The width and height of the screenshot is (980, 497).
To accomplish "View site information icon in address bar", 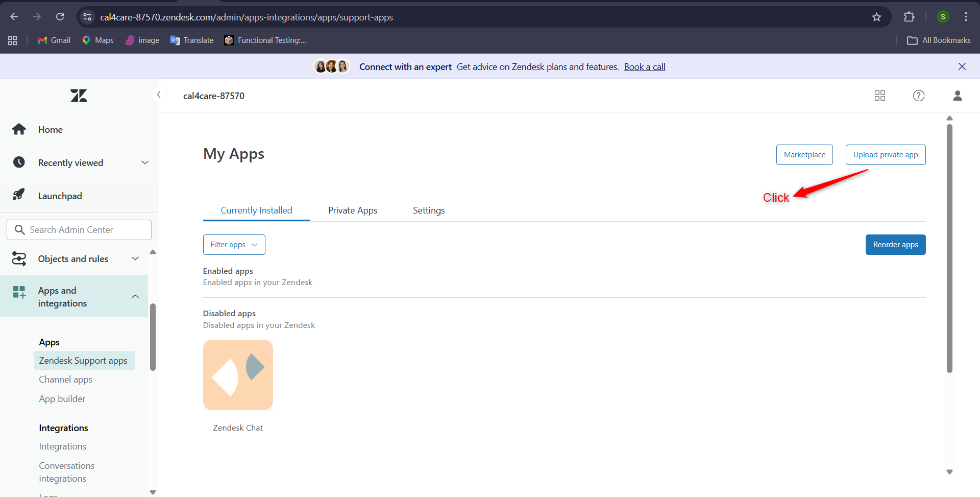I will (x=87, y=17).
